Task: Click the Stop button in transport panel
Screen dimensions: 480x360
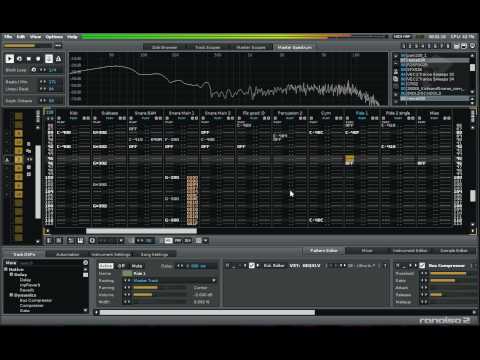Action: point(29,59)
